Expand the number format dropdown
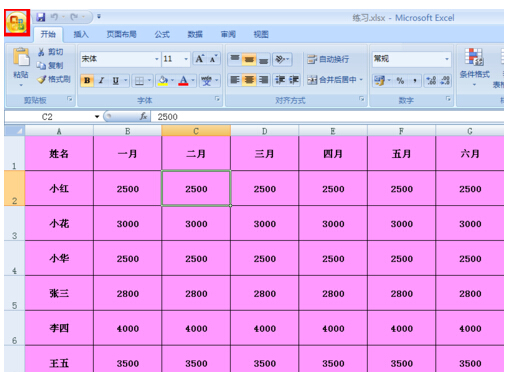Viewport: 518px width, 372px height. (x=447, y=59)
